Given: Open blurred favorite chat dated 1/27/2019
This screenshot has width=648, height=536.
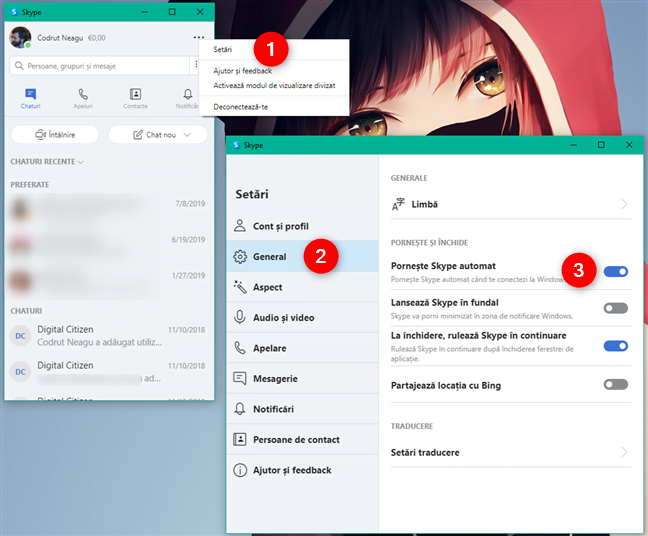Looking at the screenshot, I should (x=108, y=280).
